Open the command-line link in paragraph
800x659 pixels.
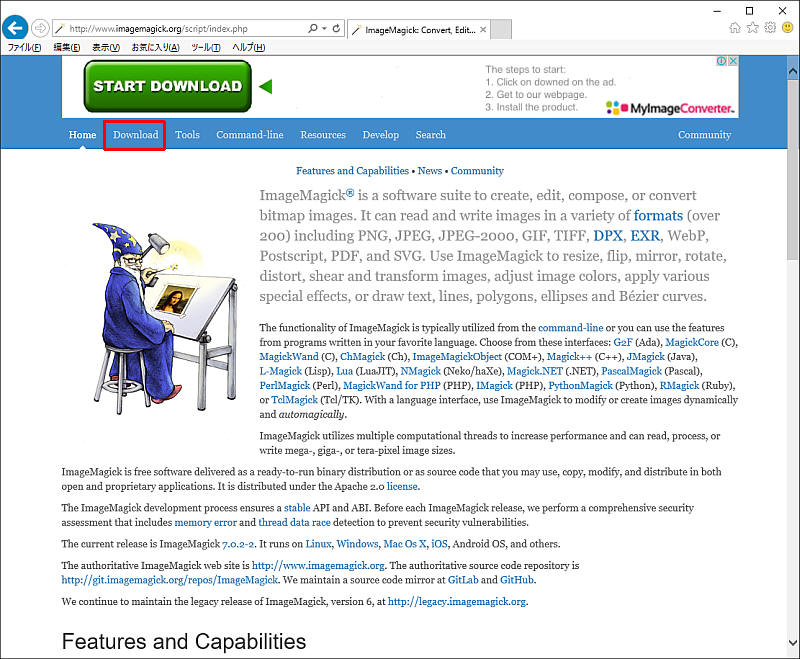point(570,327)
